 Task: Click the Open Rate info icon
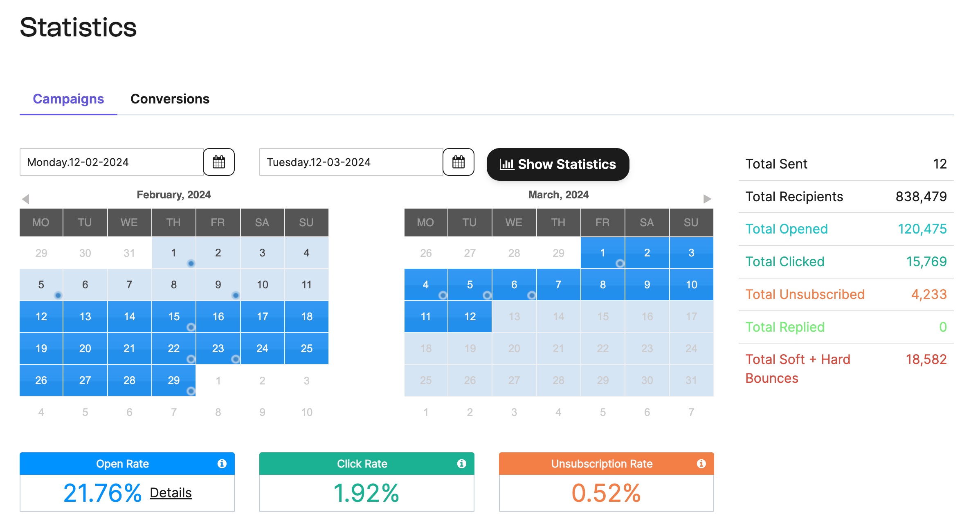(x=222, y=463)
